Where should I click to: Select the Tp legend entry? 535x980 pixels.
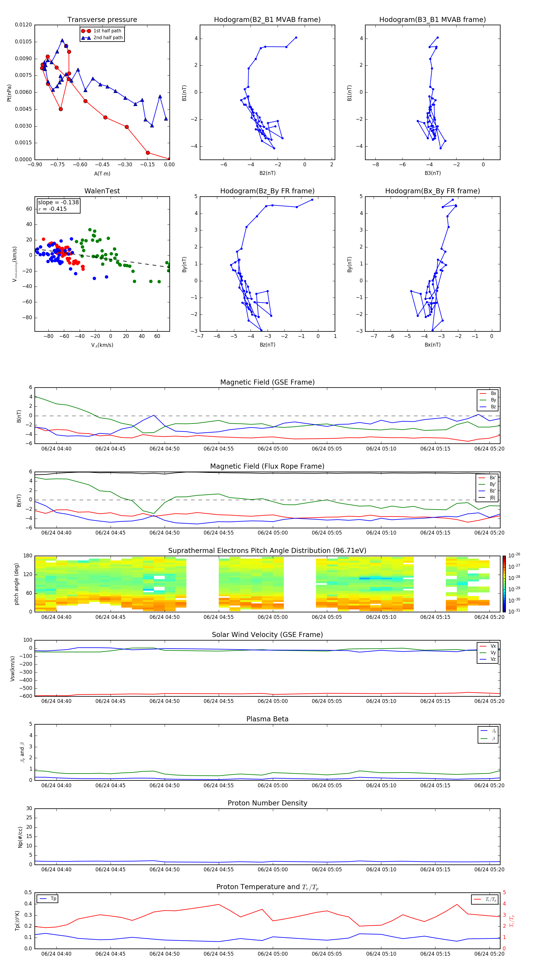pyautogui.click(x=48, y=899)
